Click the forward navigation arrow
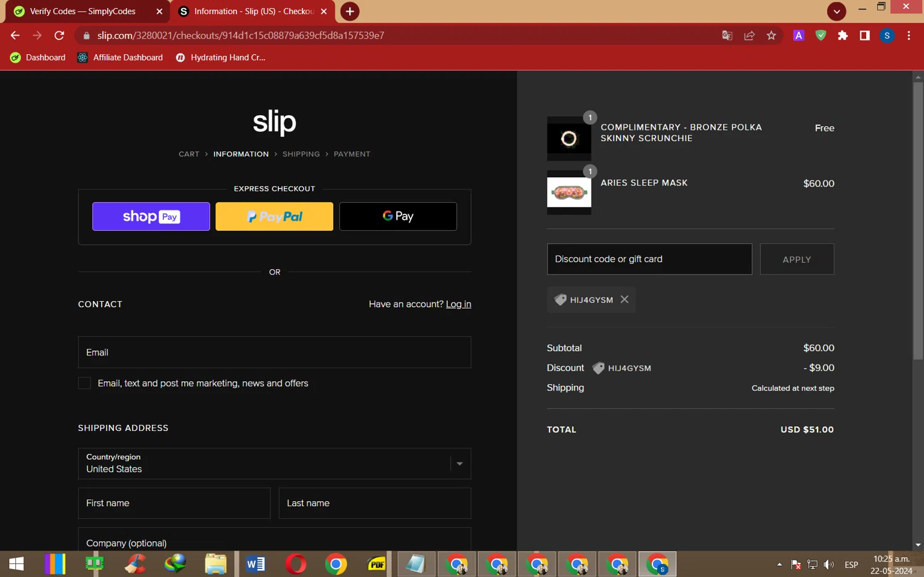 point(37,36)
